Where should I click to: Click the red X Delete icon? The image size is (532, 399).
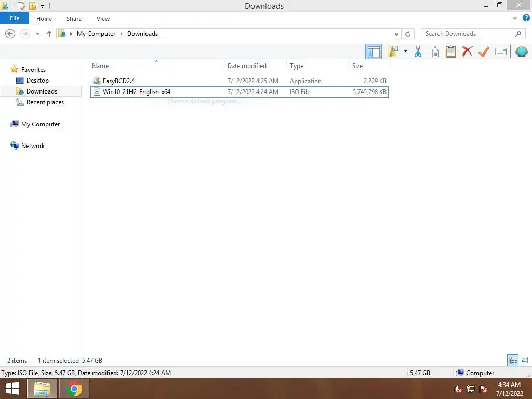(467, 51)
